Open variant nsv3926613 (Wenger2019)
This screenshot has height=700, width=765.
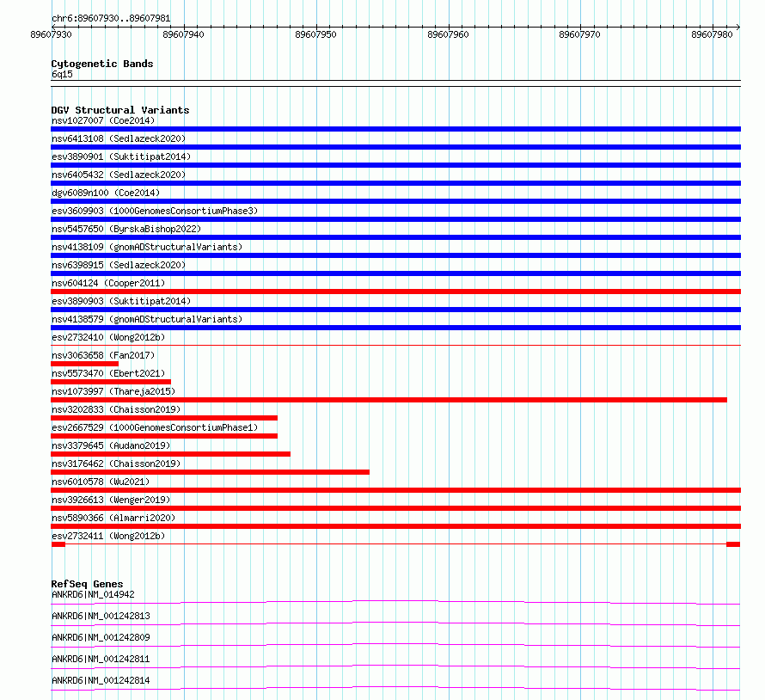[111, 500]
